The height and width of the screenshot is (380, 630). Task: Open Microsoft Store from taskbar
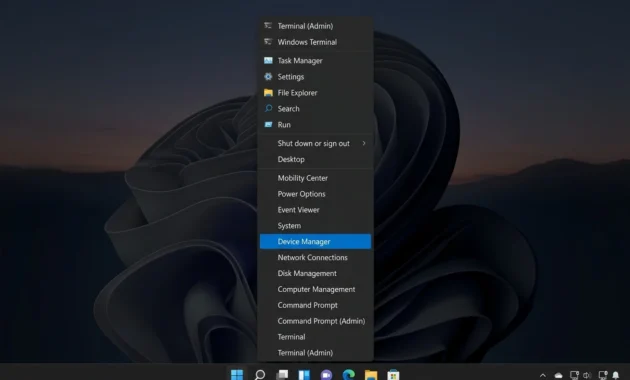[393, 374]
